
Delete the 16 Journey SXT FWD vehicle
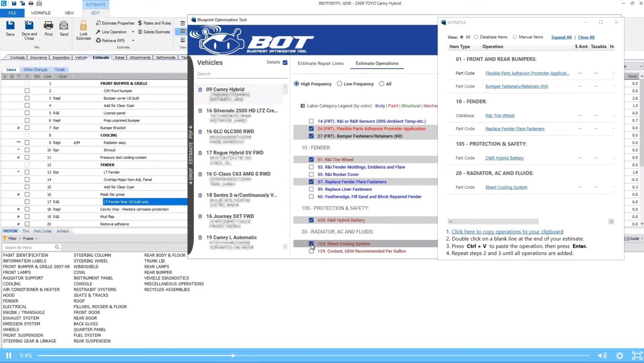click(x=200, y=217)
